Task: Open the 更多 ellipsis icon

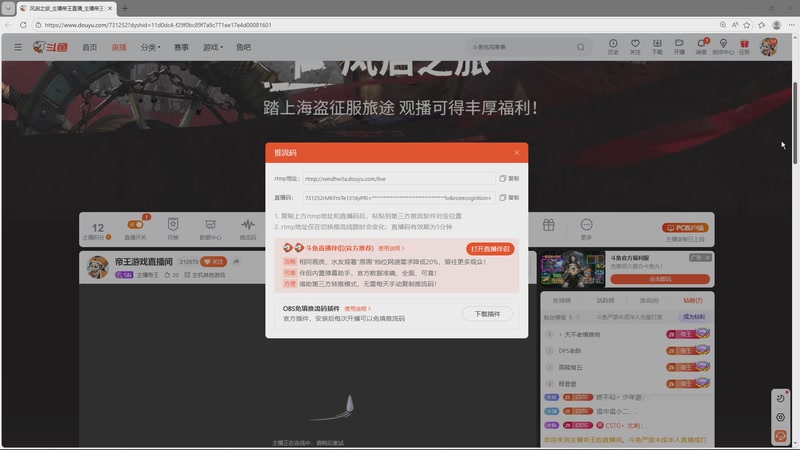Action: click(x=586, y=229)
